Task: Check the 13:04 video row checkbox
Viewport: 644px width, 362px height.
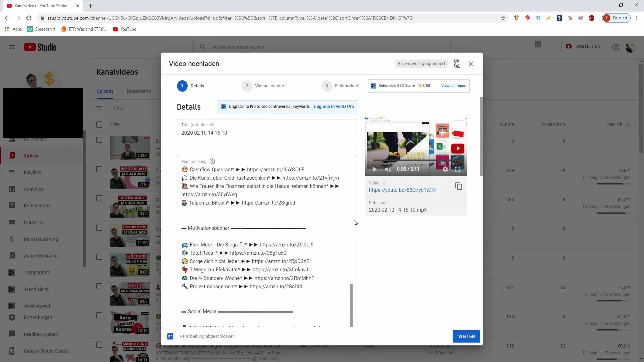Action: point(99,140)
